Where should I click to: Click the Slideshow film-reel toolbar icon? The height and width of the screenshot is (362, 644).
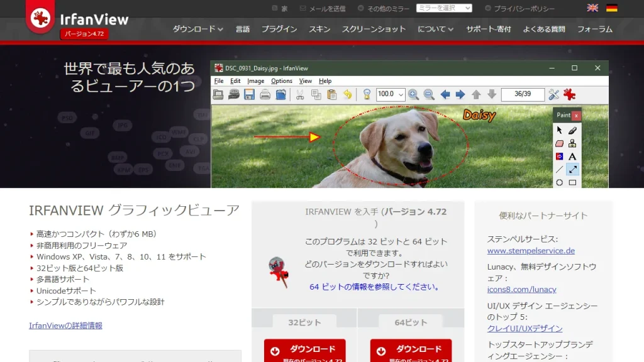[x=234, y=94]
